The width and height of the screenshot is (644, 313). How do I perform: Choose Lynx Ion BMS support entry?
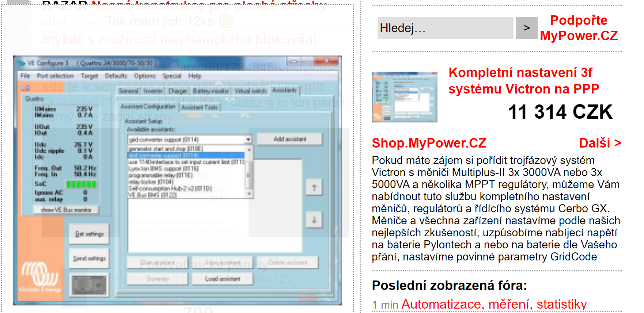[x=186, y=168]
